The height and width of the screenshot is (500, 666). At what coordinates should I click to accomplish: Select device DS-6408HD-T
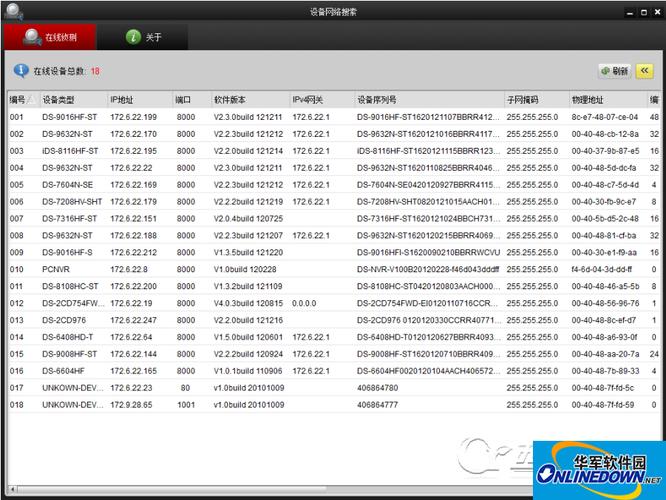pos(67,337)
